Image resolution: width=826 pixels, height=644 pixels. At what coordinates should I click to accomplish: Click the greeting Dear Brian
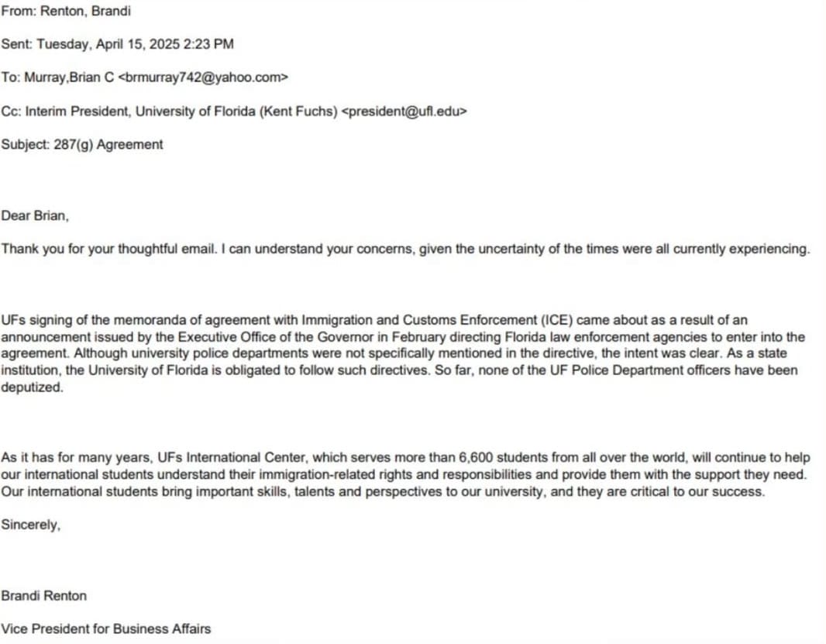[35, 216]
